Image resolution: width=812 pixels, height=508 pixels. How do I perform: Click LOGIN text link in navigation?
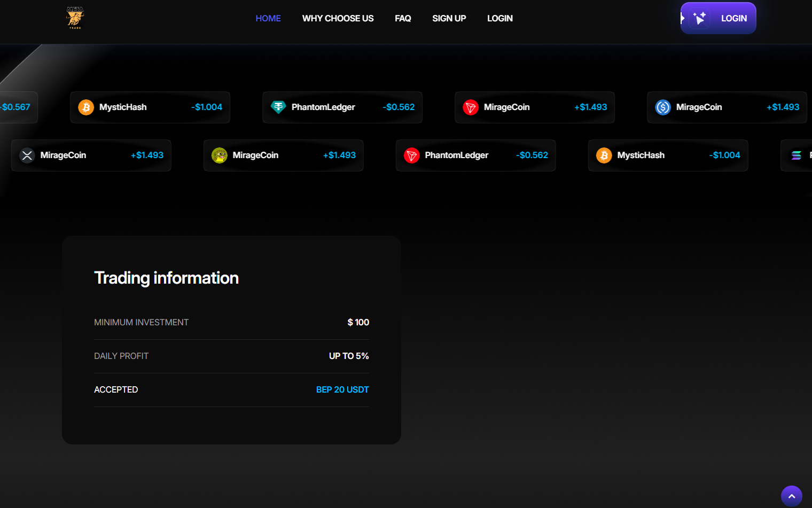(499, 18)
